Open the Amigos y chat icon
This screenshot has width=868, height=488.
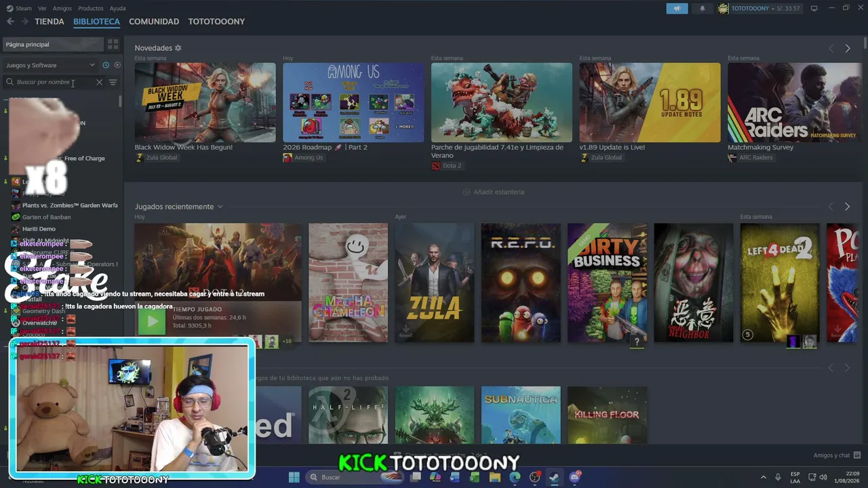pyautogui.click(x=857, y=455)
